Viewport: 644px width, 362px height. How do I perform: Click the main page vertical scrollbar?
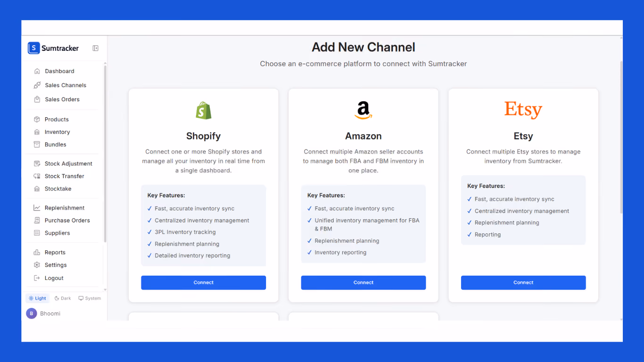coord(621,137)
